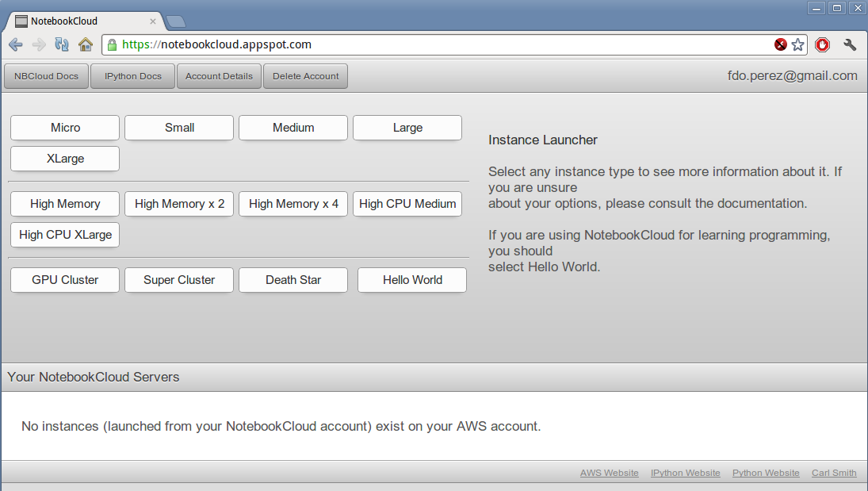Go to the browser home page icon
The image size is (868, 491).
tap(86, 44)
